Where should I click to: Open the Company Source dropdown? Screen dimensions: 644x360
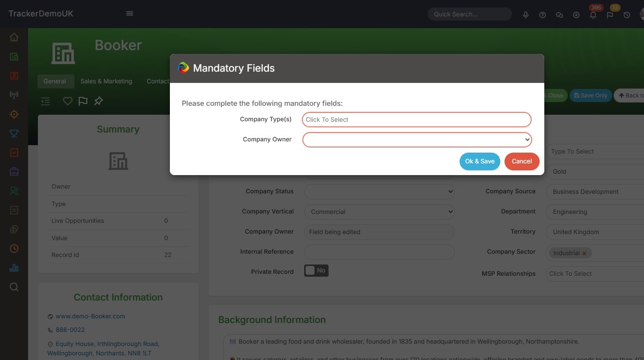pyautogui.click(x=595, y=191)
